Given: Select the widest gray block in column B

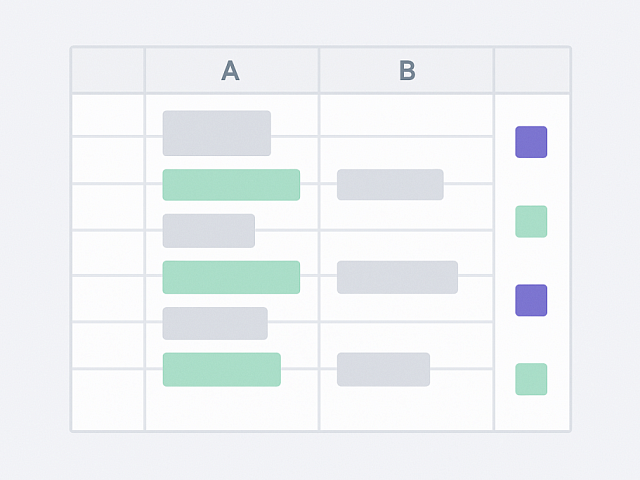Looking at the screenshot, I should [x=397, y=277].
